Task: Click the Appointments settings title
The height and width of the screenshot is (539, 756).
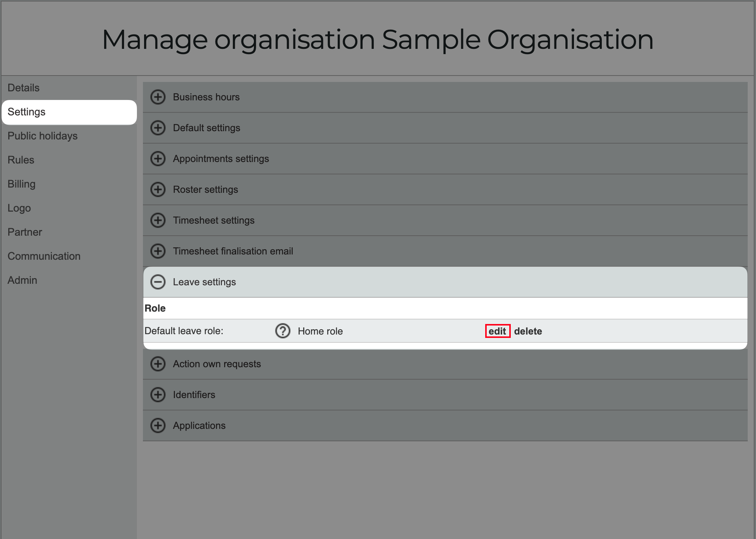Action: (221, 159)
